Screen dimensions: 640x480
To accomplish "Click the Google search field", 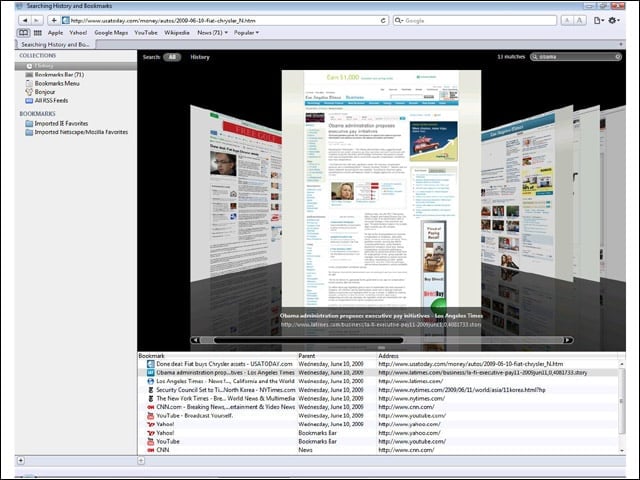I will [475, 20].
